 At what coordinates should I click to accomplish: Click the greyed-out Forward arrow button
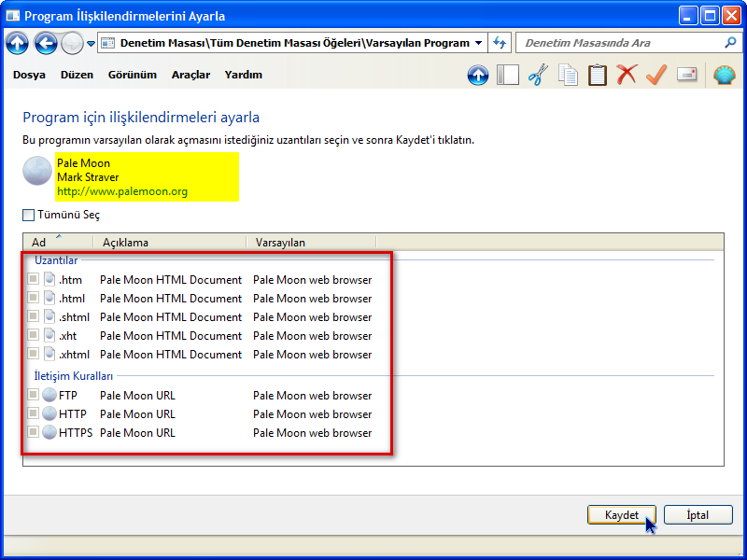[x=72, y=44]
